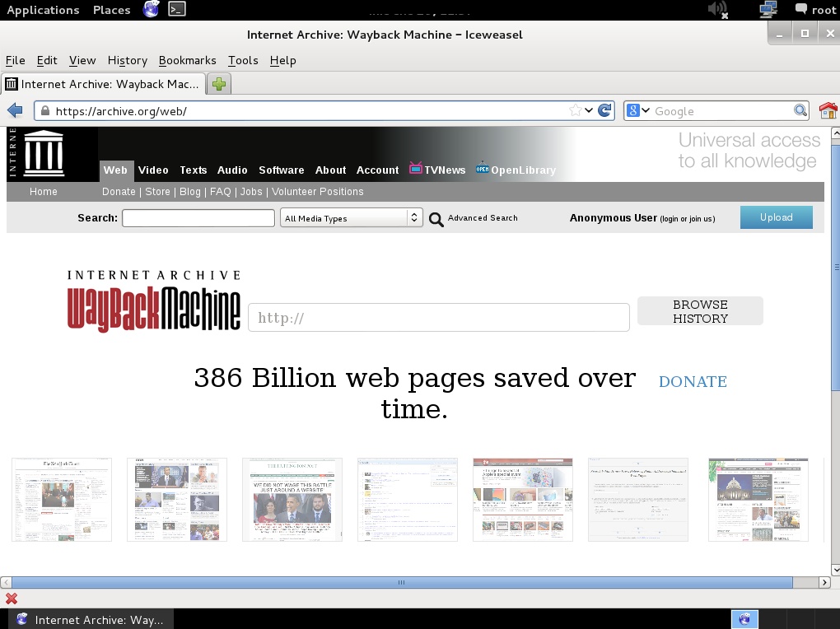This screenshot has width=840, height=629.
Task: Reload the page with the refresh icon
Action: 604,110
